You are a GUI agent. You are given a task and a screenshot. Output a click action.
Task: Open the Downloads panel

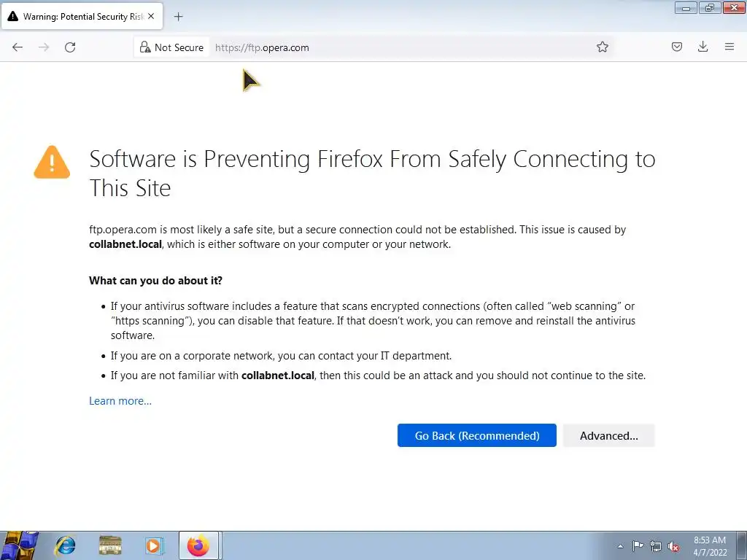(703, 47)
